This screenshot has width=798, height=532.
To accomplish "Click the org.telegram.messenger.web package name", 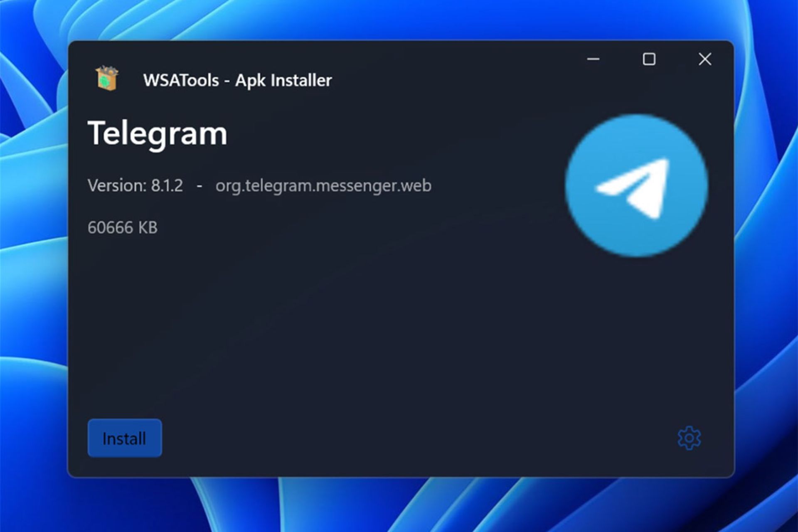I will [323, 186].
